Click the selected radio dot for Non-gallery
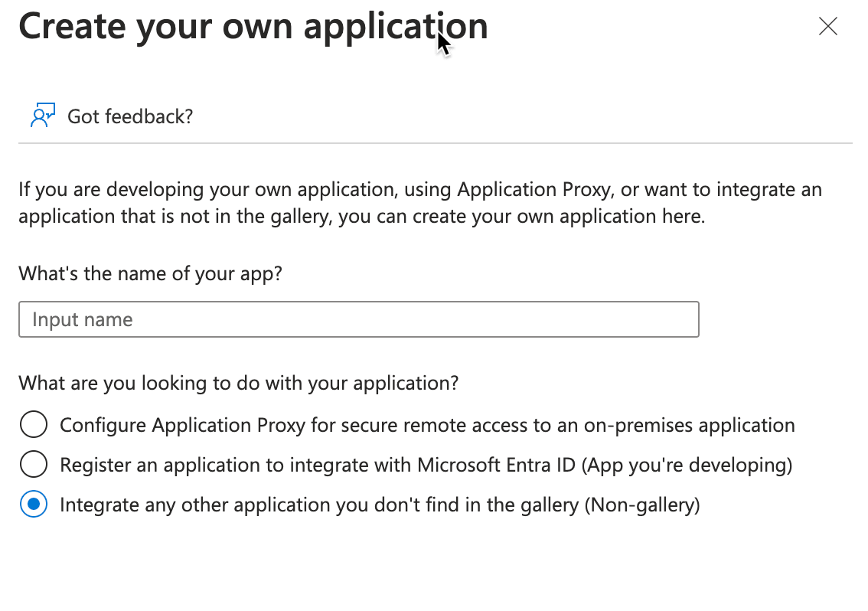The height and width of the screenshot is (611, 868). 33,505
